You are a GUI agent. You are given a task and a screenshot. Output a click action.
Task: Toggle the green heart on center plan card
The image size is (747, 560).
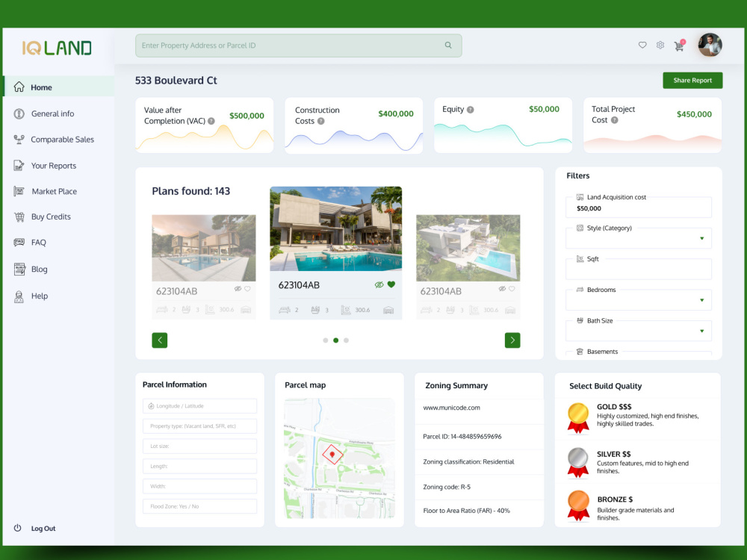pos(391,284)
